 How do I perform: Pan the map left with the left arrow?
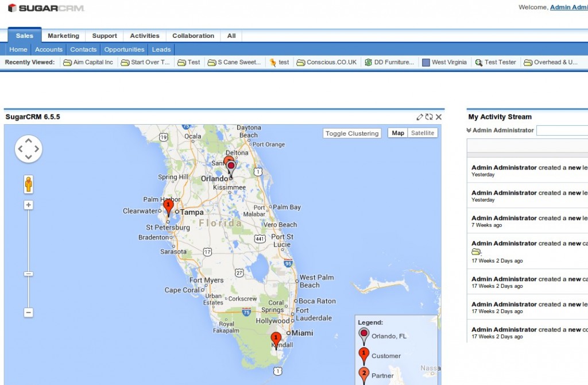20,149
